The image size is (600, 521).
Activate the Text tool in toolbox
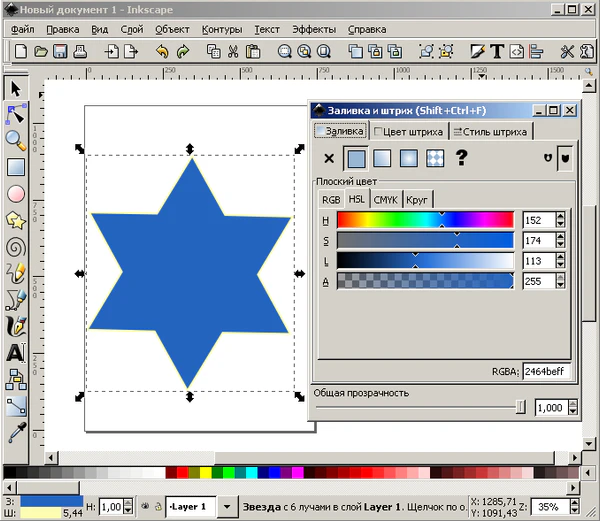15,352
